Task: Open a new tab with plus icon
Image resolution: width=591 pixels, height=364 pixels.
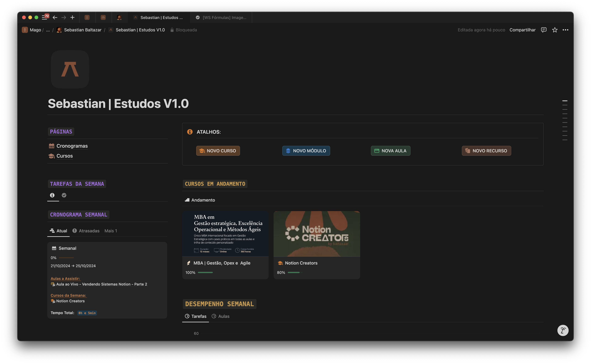Action: pyautogui.click(x=72, y=17)
